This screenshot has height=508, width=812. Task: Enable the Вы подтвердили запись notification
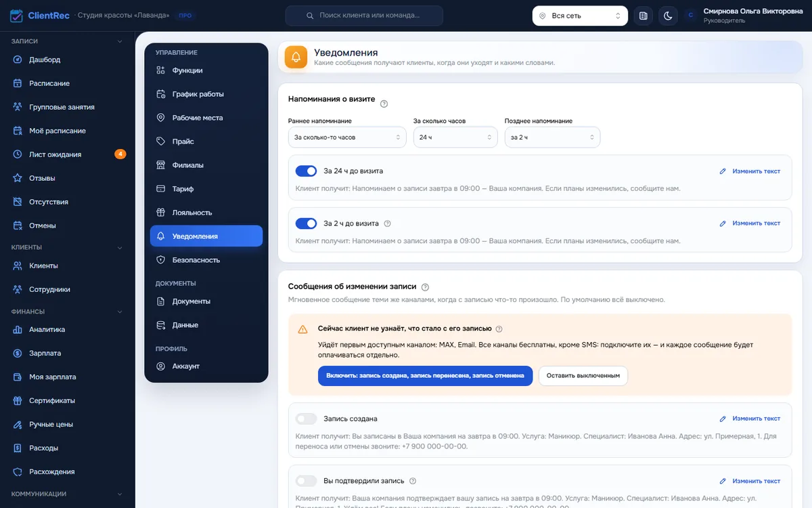point(307,481)
